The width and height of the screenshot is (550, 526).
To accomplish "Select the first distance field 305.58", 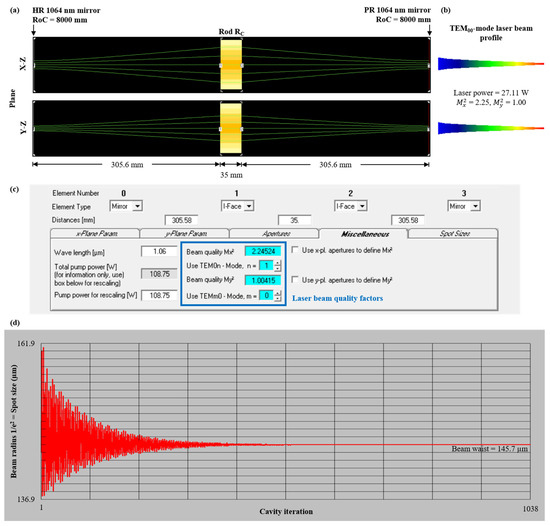I will click(182, 220).
